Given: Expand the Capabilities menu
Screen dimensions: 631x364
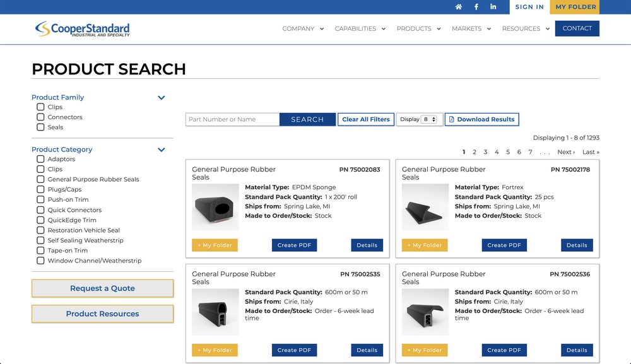Looking at the screenshot, I should click(360, 28).
